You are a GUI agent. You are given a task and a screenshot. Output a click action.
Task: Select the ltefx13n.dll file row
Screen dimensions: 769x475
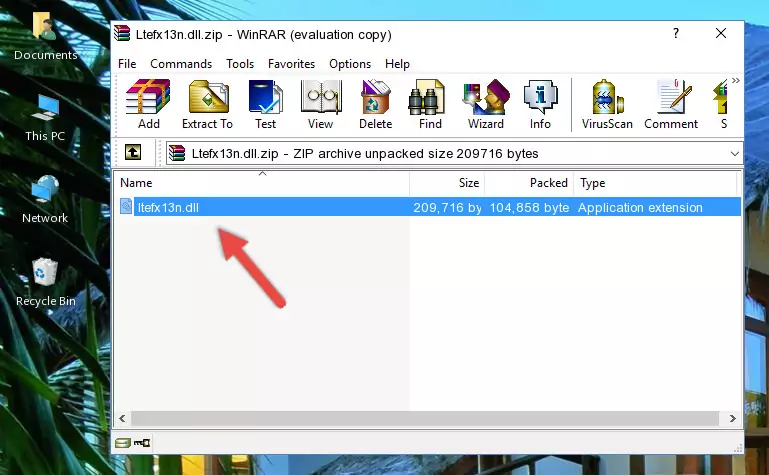click(x=428, y=207)
